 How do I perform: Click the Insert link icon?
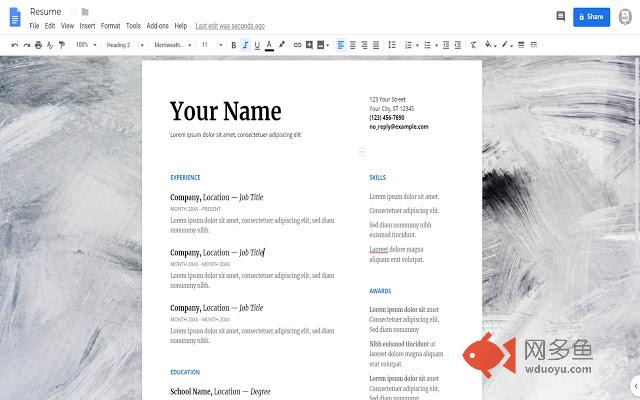298,45
